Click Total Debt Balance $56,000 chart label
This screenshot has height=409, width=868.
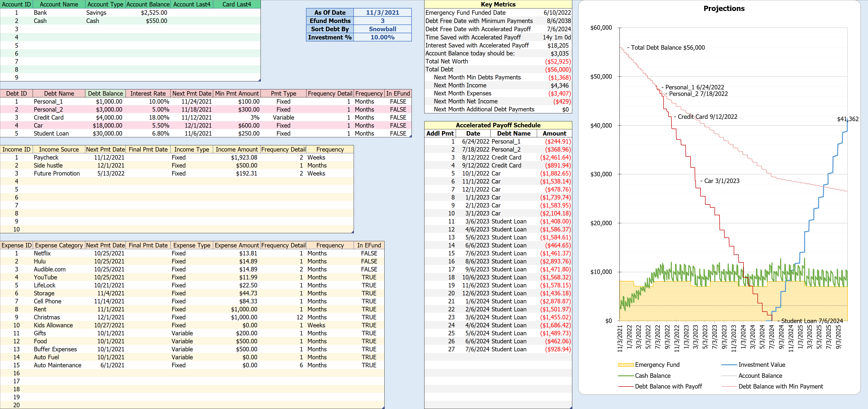(x=666, y=47)
